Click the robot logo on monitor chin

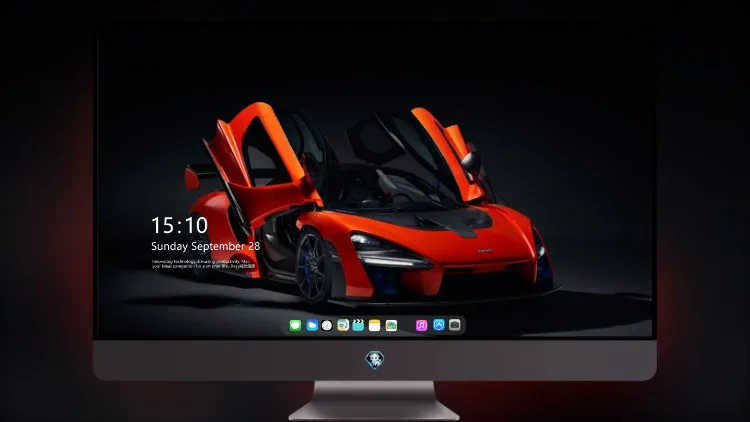[x=375, y=360]
